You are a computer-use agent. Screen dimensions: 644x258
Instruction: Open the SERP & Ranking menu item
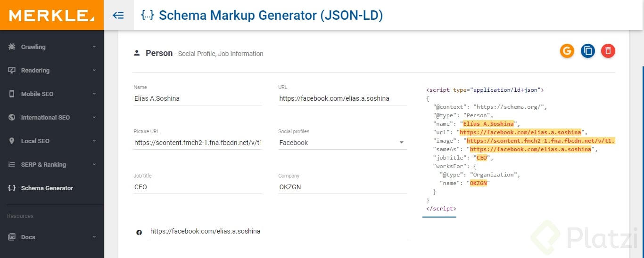coord(52,164)
